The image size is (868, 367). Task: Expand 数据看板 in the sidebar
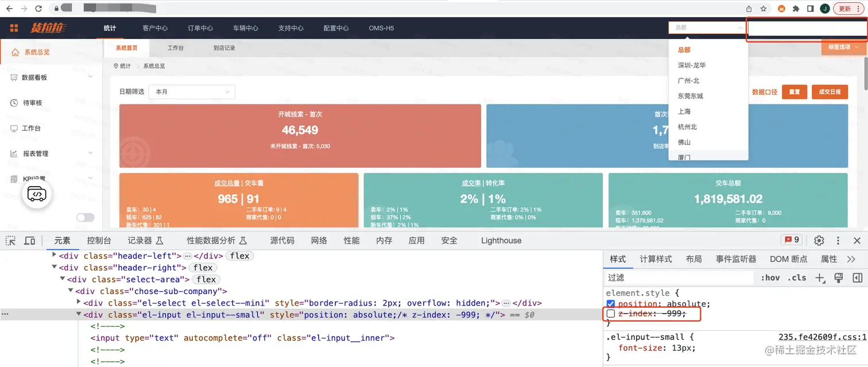[51, 78]
